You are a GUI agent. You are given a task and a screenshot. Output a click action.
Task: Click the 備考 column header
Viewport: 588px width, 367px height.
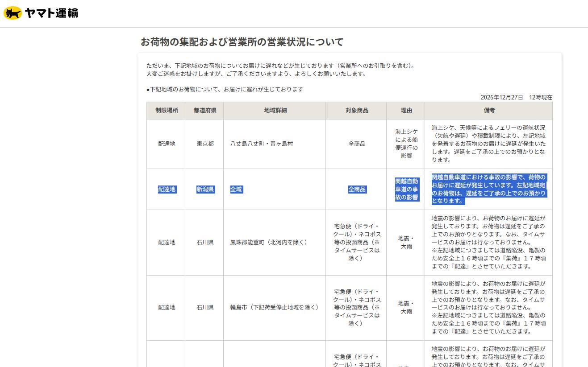point(489,110)
